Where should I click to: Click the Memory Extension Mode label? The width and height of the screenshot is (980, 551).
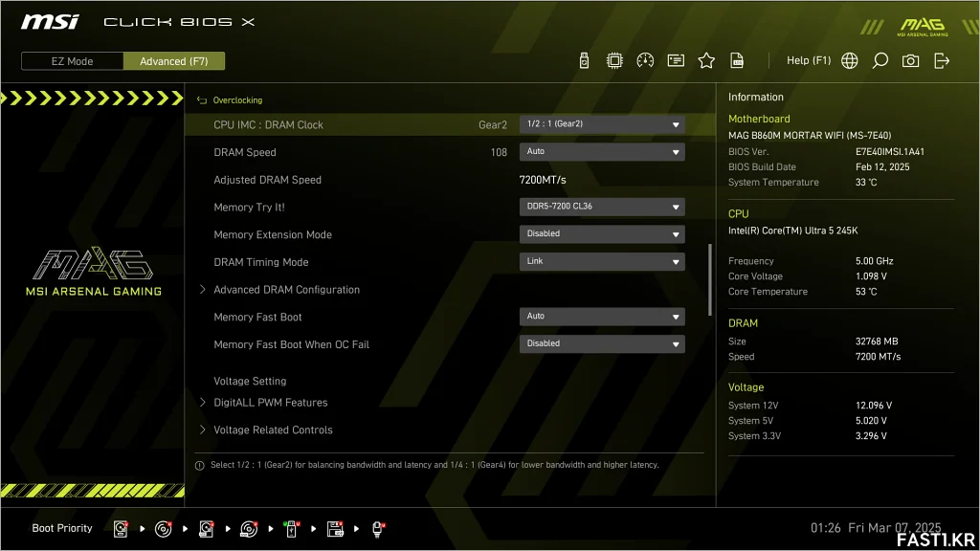273,235
